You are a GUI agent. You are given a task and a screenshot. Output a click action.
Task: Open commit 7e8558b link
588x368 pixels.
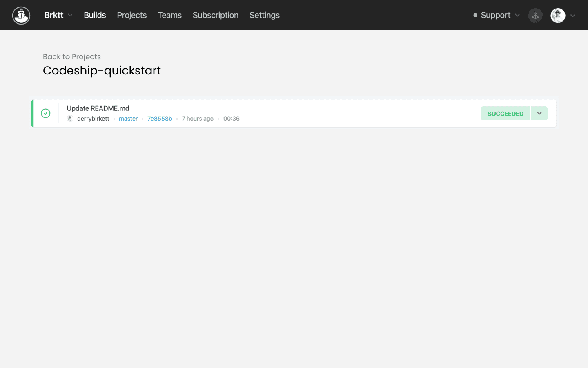(x=160, y=119)
